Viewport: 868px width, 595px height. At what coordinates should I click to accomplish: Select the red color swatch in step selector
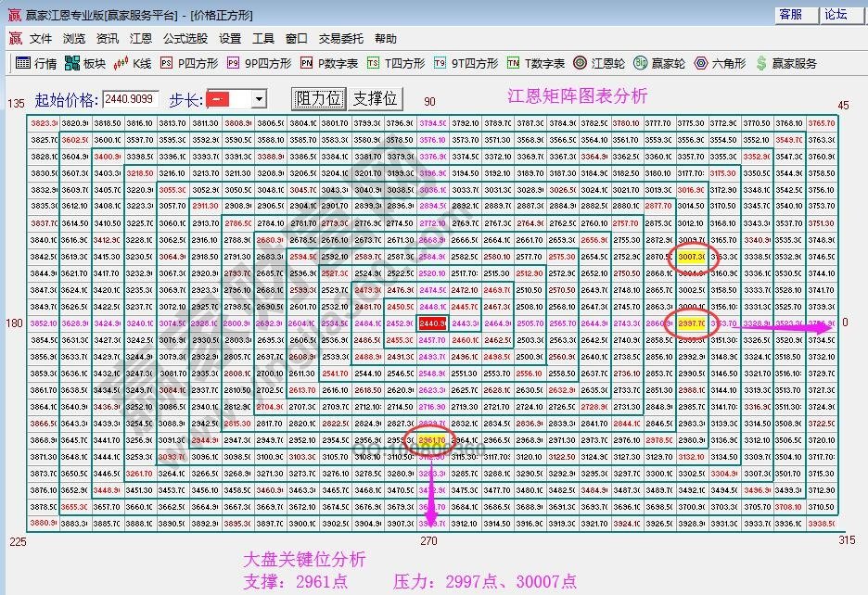tap(218, 98)
